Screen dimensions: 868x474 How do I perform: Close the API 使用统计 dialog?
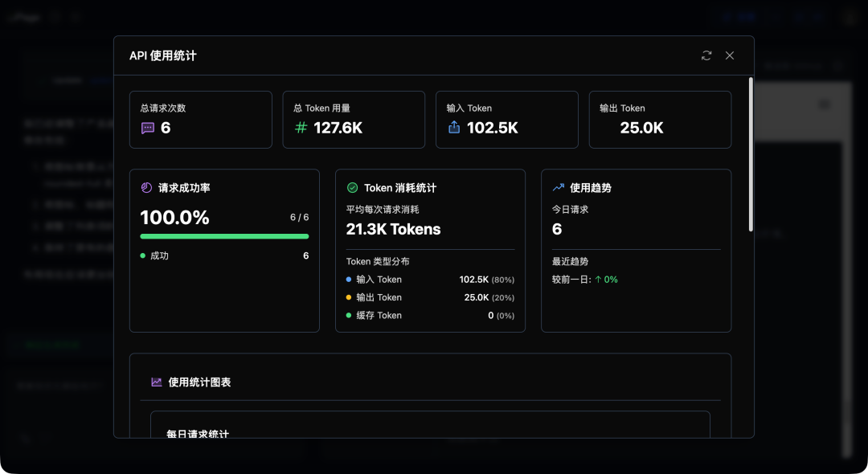(730, 55)
